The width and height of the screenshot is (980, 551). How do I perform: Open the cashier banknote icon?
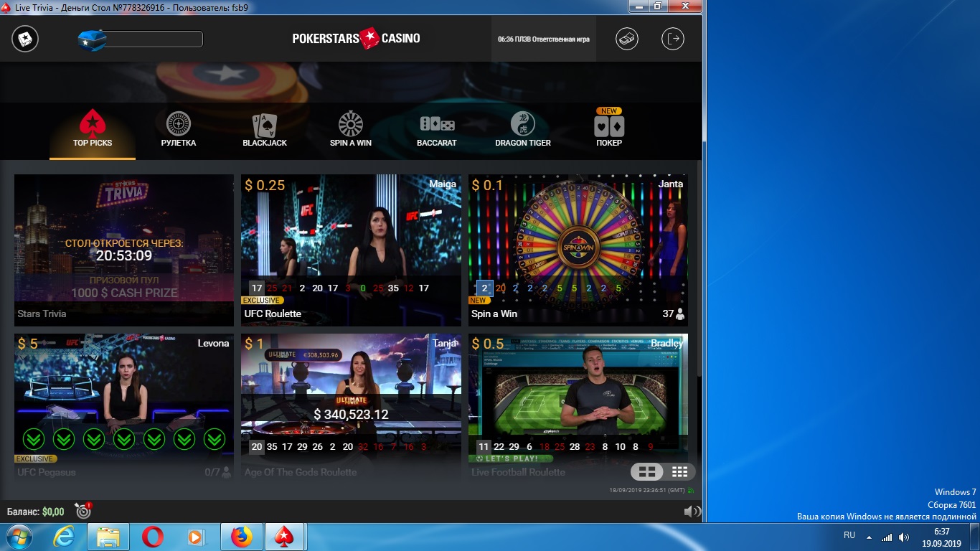coord(627,39)
